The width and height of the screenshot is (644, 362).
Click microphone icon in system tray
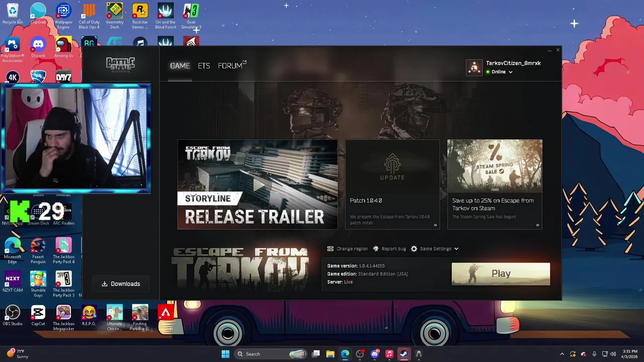tap(594, 354)
